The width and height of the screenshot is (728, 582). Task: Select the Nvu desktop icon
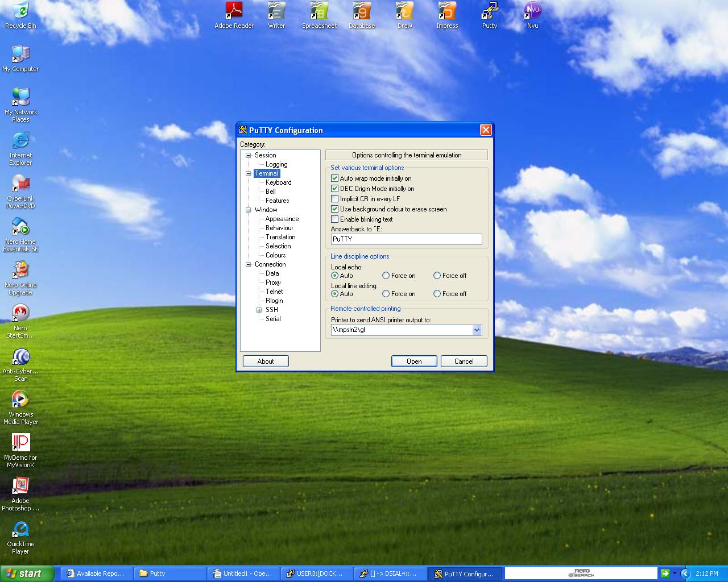point(532,15)
